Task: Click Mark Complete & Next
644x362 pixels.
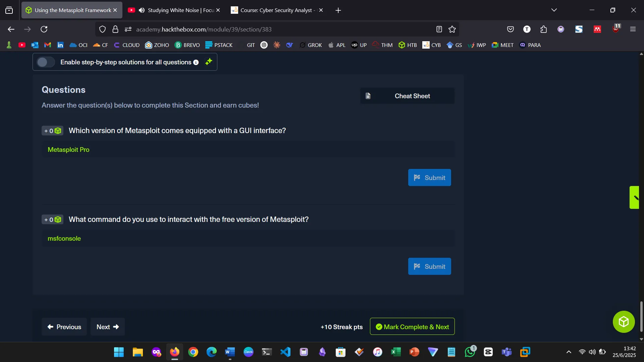Action: click(x=412, y=326)
